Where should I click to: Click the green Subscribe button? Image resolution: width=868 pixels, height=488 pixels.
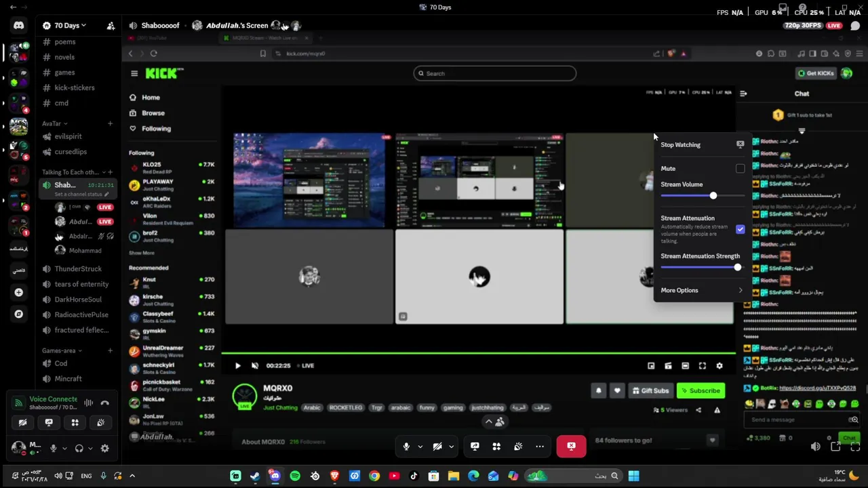(x=701, y=390)
